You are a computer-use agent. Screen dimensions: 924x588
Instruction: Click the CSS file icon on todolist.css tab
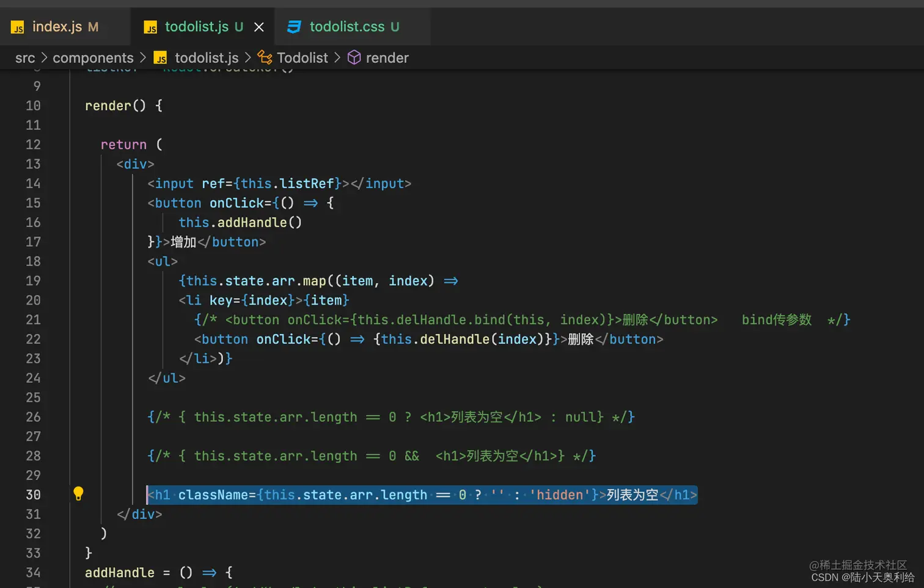pos(294,27)
